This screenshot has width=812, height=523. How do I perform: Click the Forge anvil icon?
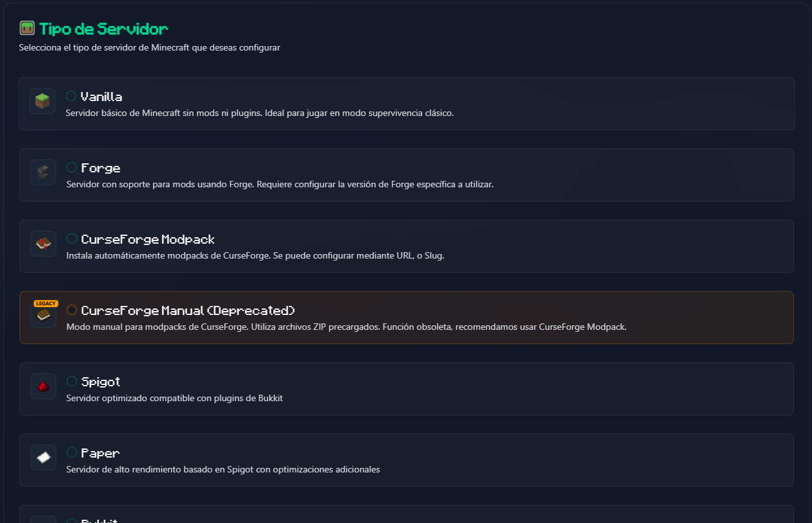point(43,172)
